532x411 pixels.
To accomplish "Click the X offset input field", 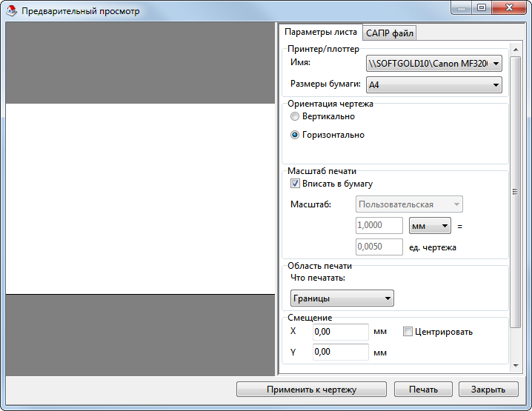I will pyautogui.click(x=340, y=332).
